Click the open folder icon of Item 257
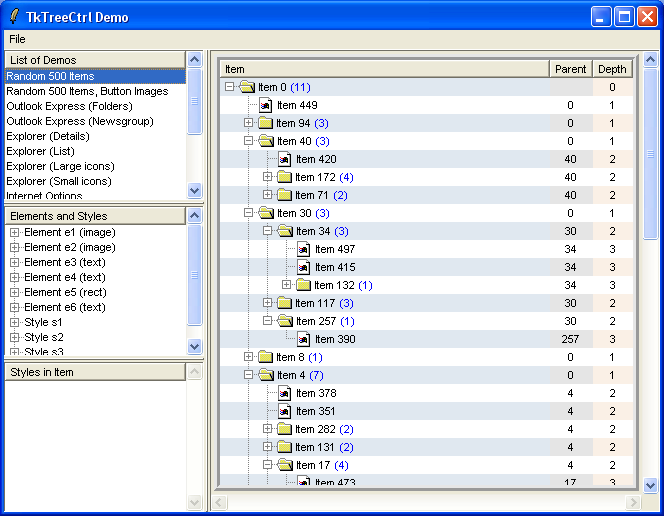The image size is (664, 516). click(285, 321)
